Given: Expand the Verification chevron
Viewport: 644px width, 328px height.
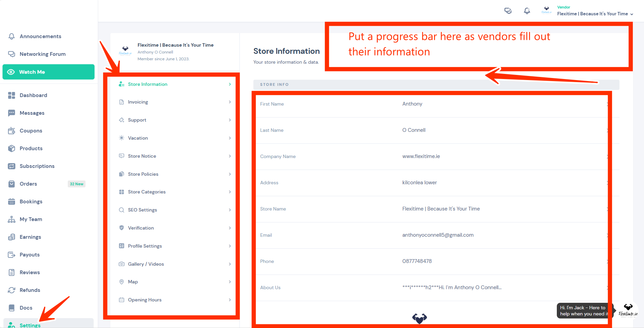Looking at the screenshot, I should click(x=230, y=228).
